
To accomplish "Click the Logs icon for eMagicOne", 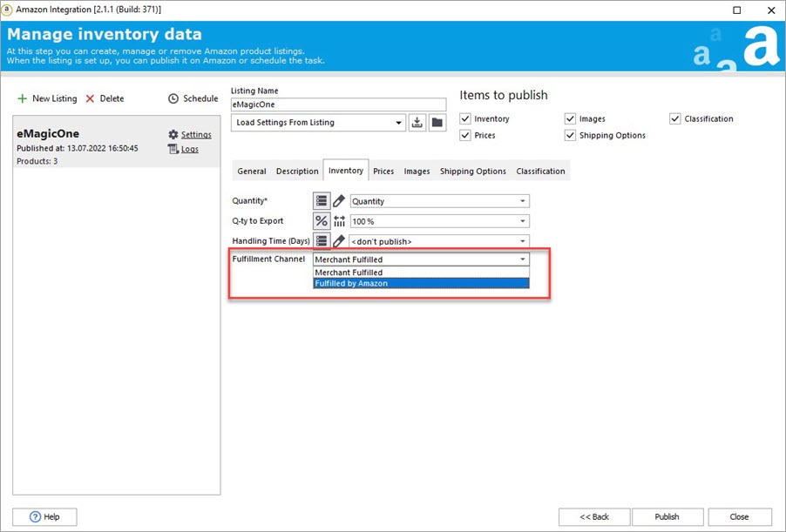I will click(173, 149).
